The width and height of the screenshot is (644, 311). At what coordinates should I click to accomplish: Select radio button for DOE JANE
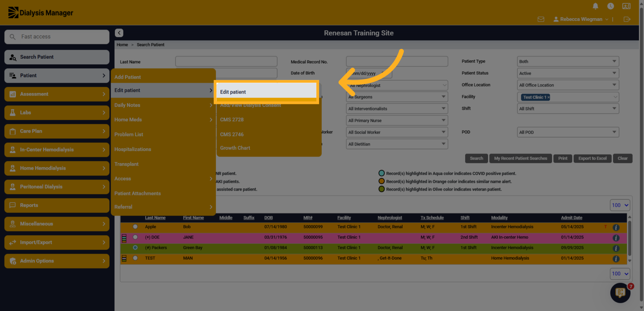tap(135, 237)
